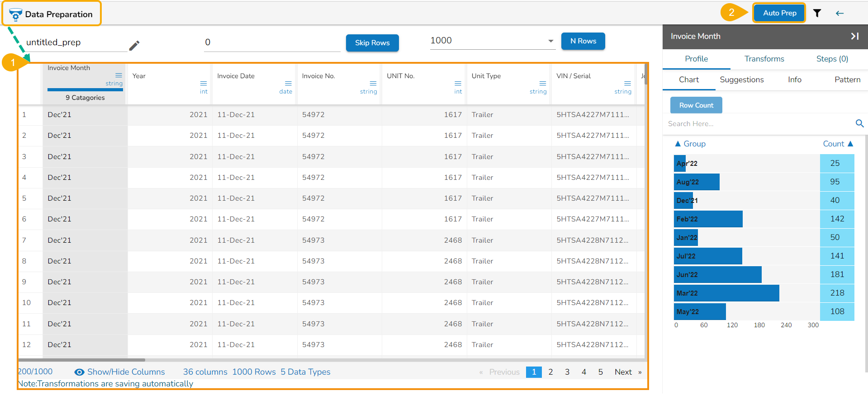Click the table's vertical scrollbar
868x395 pixels.
coord(646,75)
